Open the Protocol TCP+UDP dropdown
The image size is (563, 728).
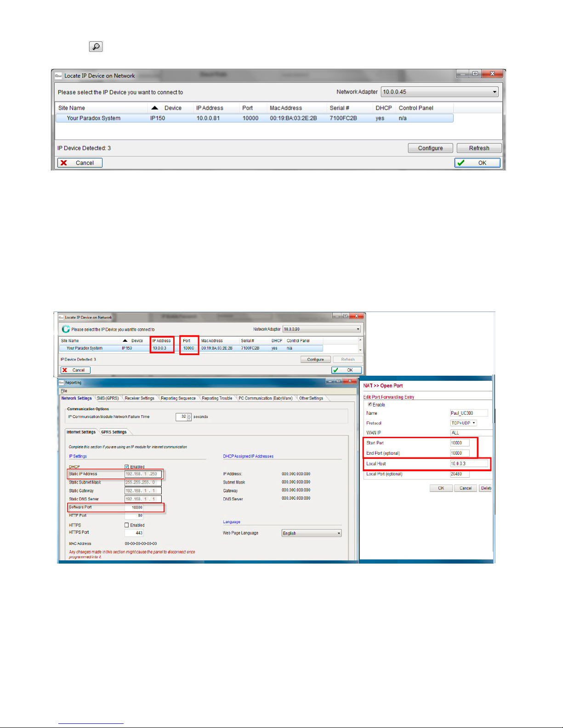[463, 423]
